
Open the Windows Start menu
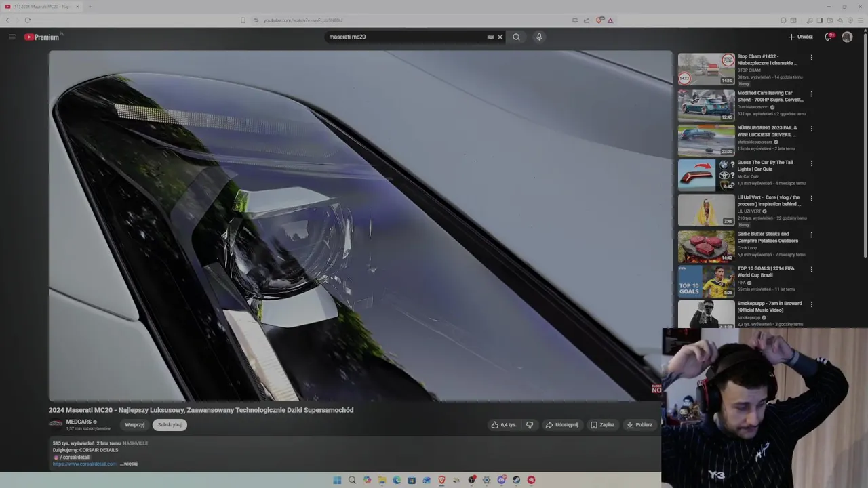337,480
